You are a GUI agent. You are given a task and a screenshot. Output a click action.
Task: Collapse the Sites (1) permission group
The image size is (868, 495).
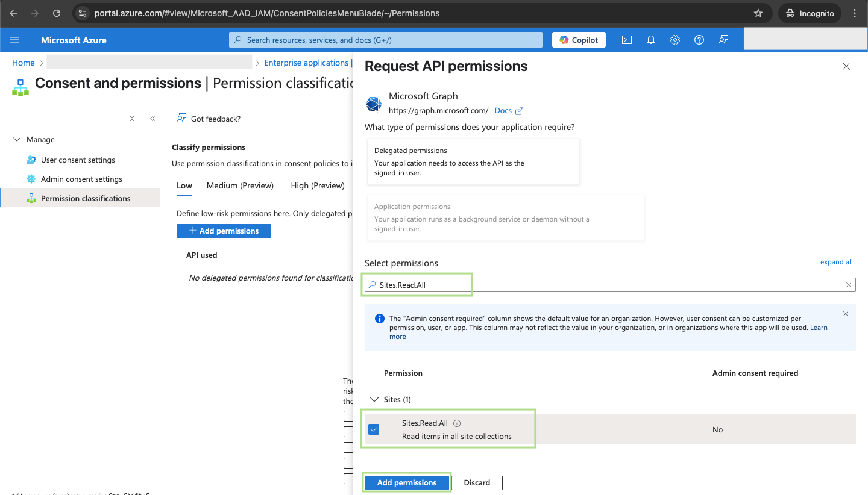(374, 399)
